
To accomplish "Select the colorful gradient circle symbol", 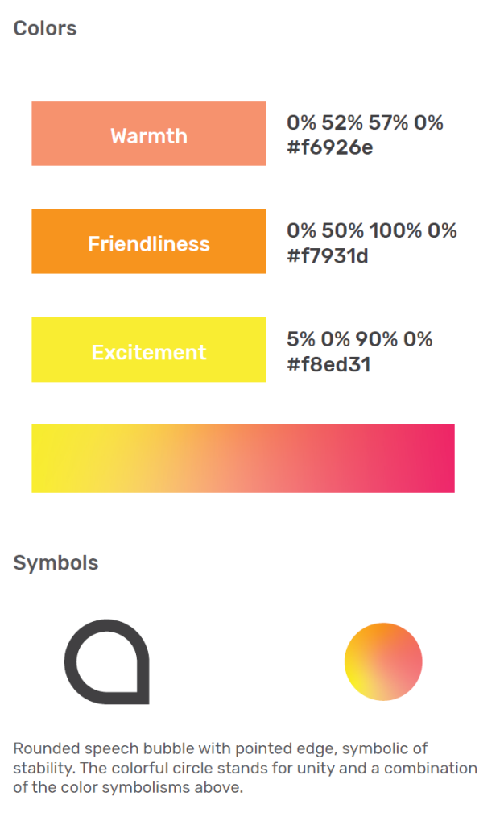I will tap(383, 661).
